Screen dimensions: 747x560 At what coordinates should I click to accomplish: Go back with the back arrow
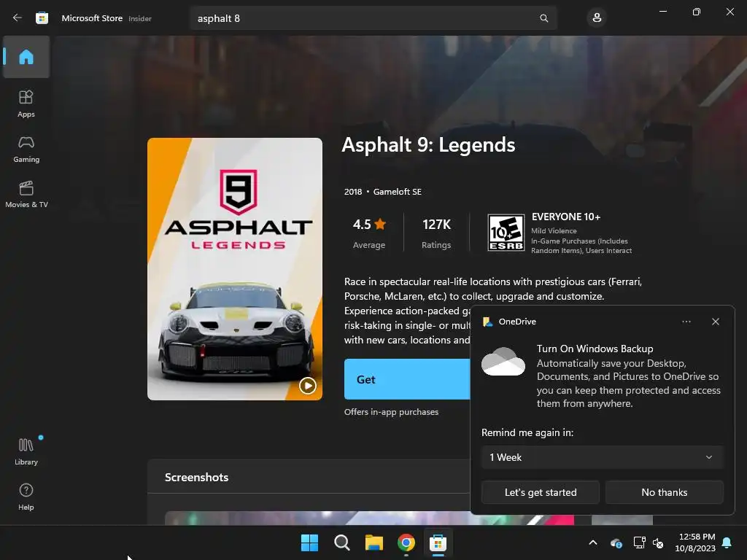click(18, 17)
